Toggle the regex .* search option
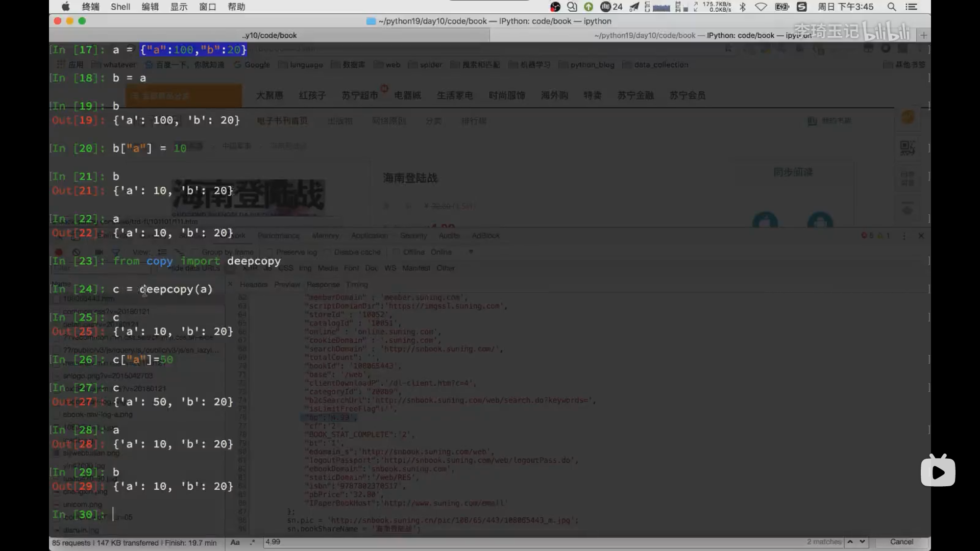 [253, 542]
